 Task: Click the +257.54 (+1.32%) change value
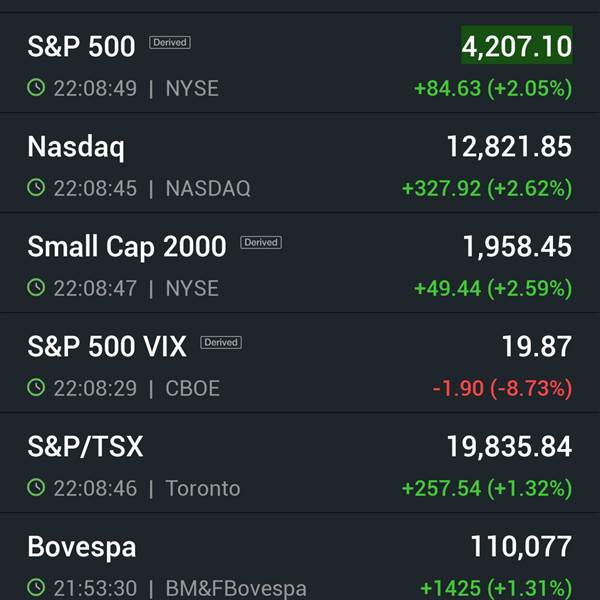click(x=487, y=488)
